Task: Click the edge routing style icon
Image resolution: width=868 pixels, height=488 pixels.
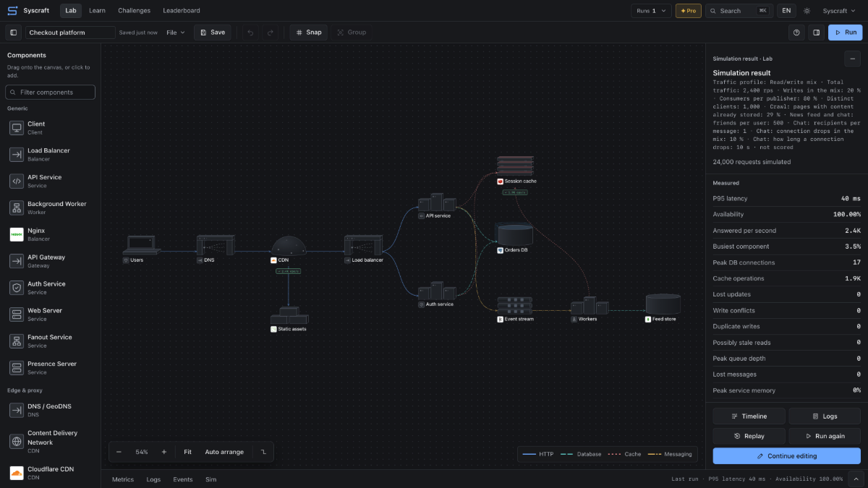Action: coord(263,452)
